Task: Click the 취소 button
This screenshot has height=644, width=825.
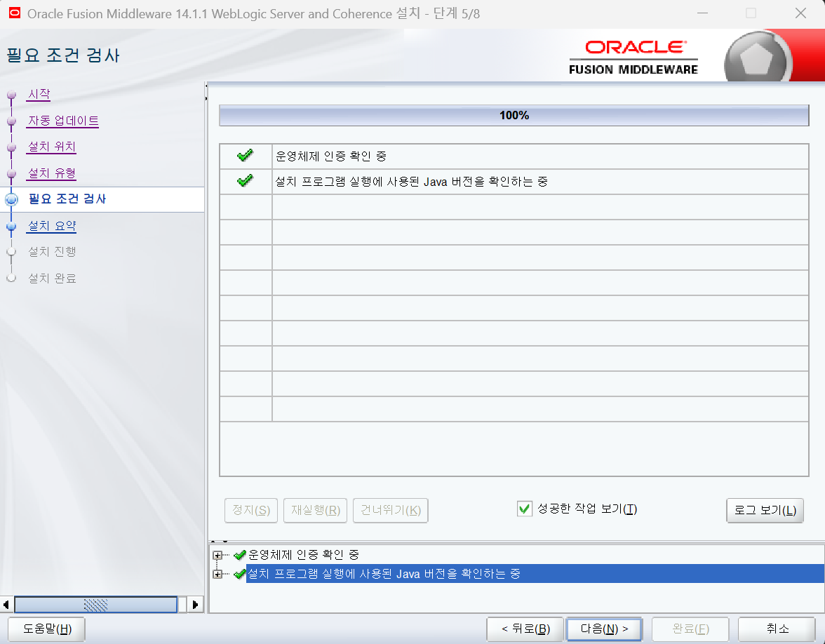Action: point(777,629)
